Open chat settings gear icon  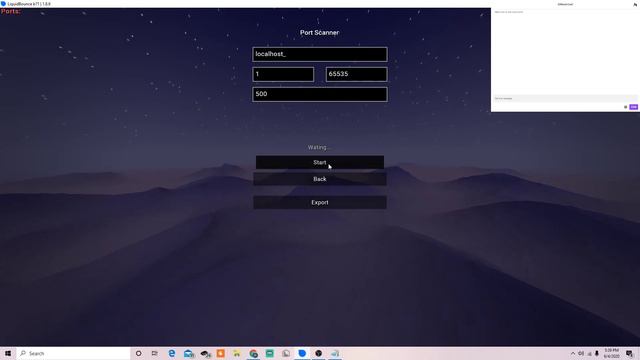click(x=625, y=107)
